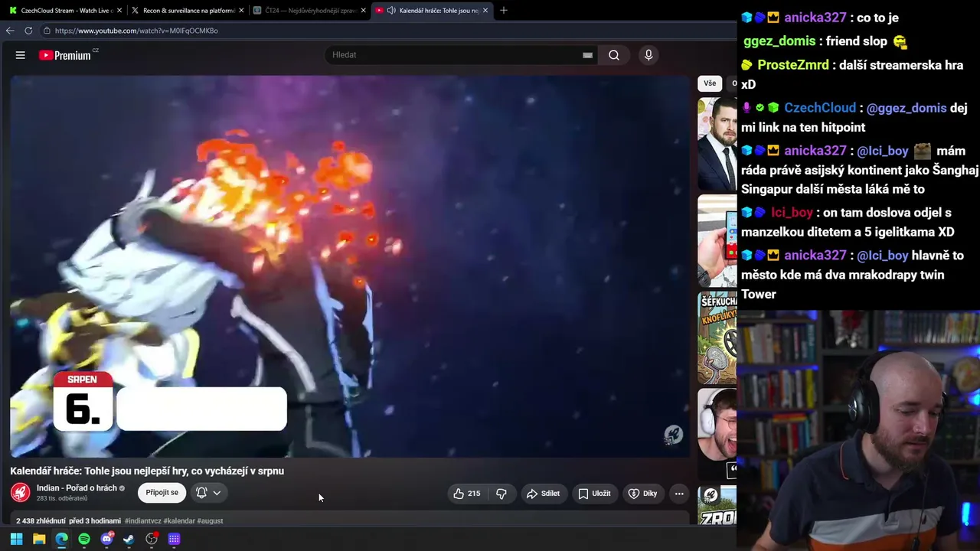The image size is (980, 551).
Task: Save video with Uložit button
Action: click(x=594, y=494)
